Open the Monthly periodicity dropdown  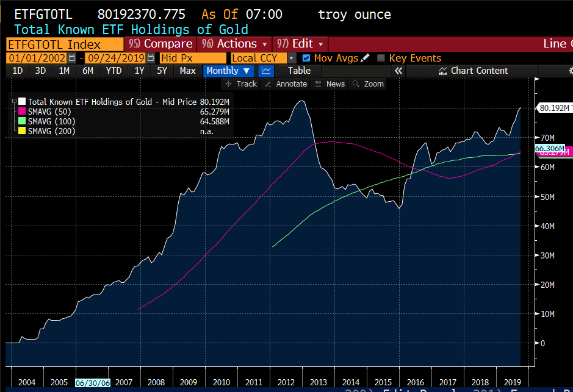click(x=228, y=71)
